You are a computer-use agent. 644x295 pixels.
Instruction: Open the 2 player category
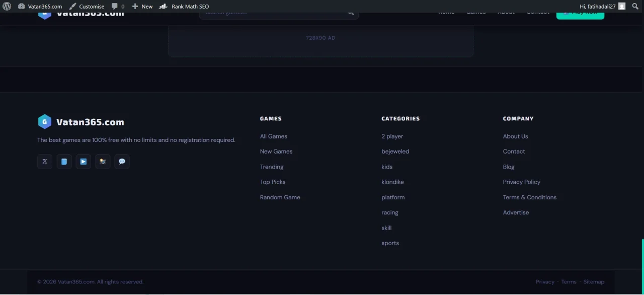[x=392, y=136]
